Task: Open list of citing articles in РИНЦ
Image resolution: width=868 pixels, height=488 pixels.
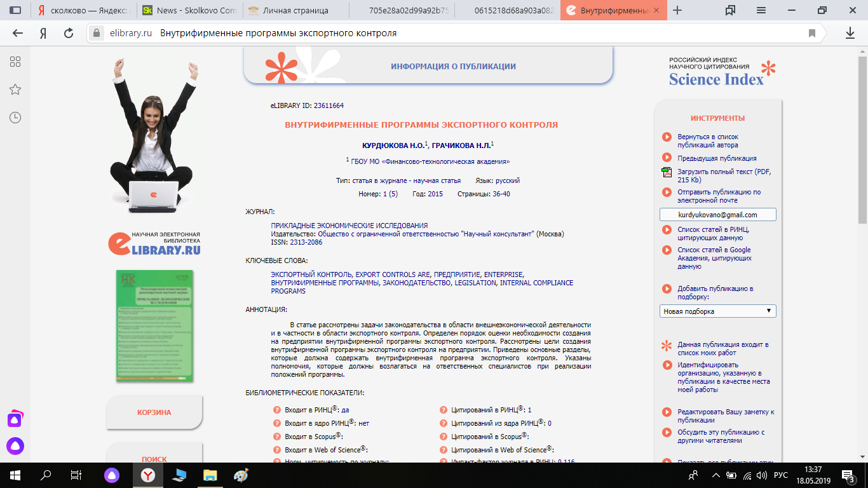Action: (714, 234)
